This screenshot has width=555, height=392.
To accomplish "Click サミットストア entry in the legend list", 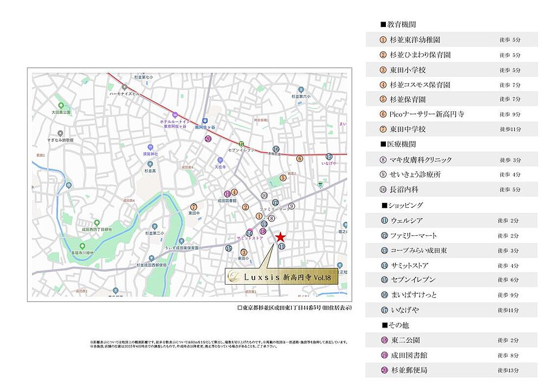I will pyautogui.click(x=451, y=265).
